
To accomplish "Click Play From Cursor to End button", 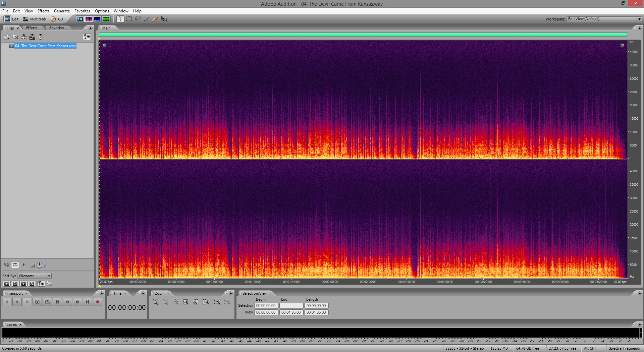I will (x=37, y=302).
